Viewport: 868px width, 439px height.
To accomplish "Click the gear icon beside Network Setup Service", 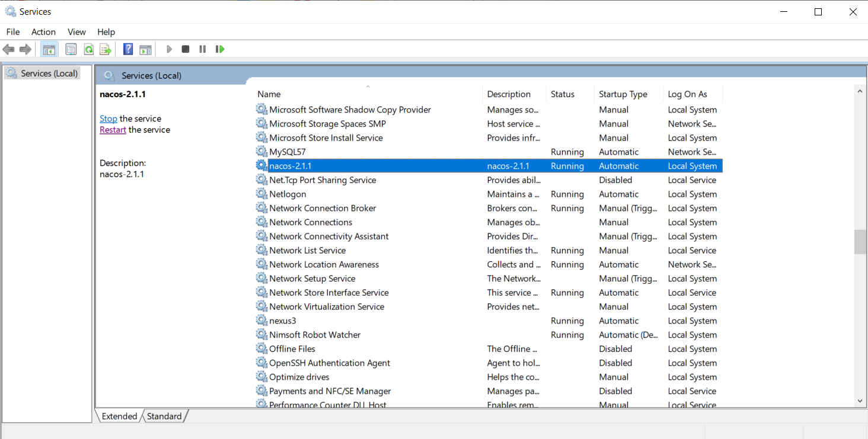I will click(x=261, y=278).
